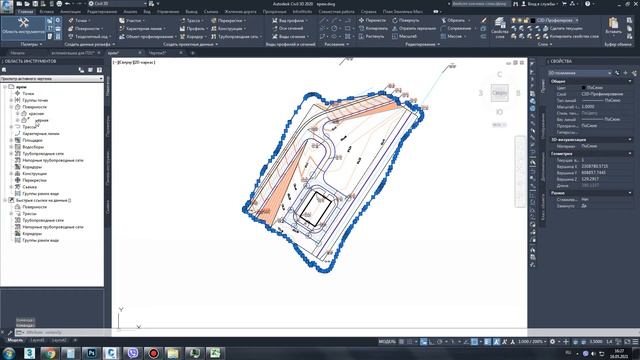Image resolution: width=640 pixels, height=360 pixels.
Task: Click the Участок parcel ribbon tool
Action: 133,20
